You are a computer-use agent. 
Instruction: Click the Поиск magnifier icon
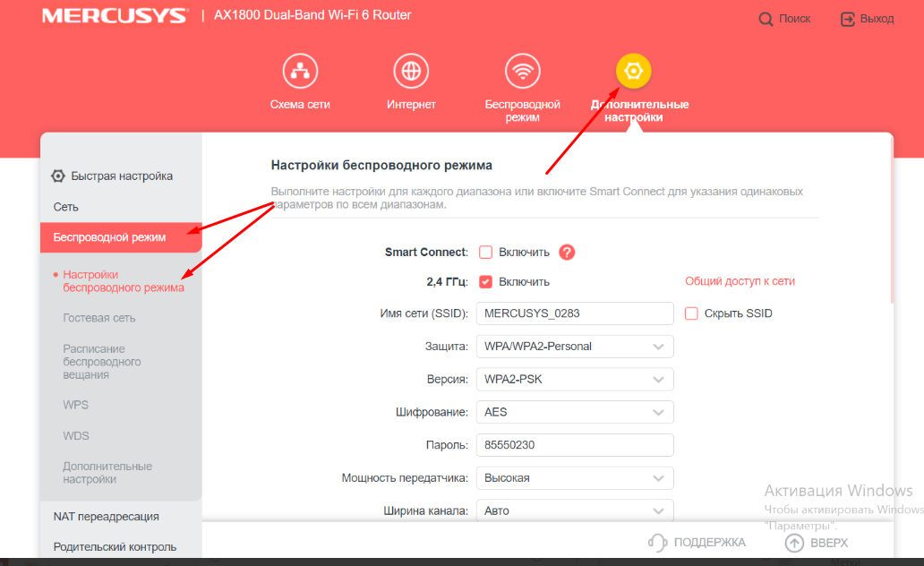click(x=766, y=19)
